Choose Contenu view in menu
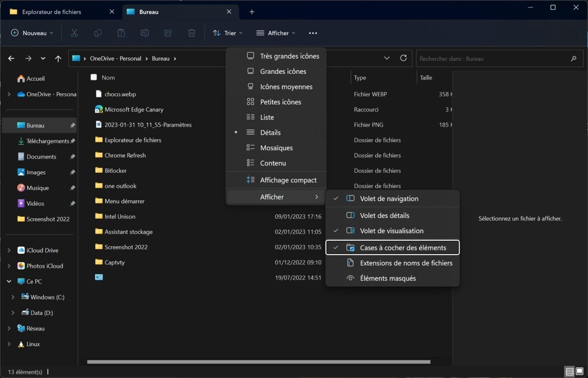 pos(276,163)
